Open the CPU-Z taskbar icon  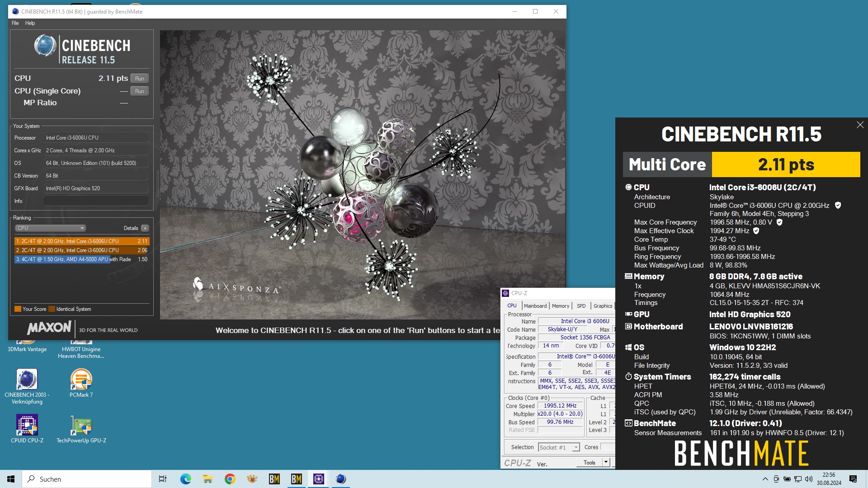[319, 479]
